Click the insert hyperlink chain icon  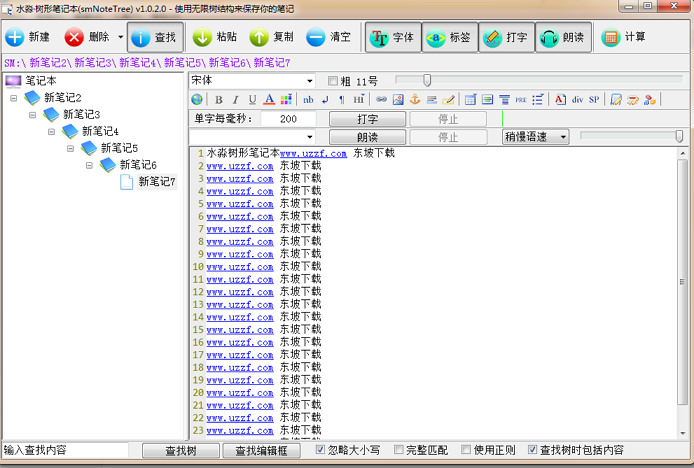[381, 99]
